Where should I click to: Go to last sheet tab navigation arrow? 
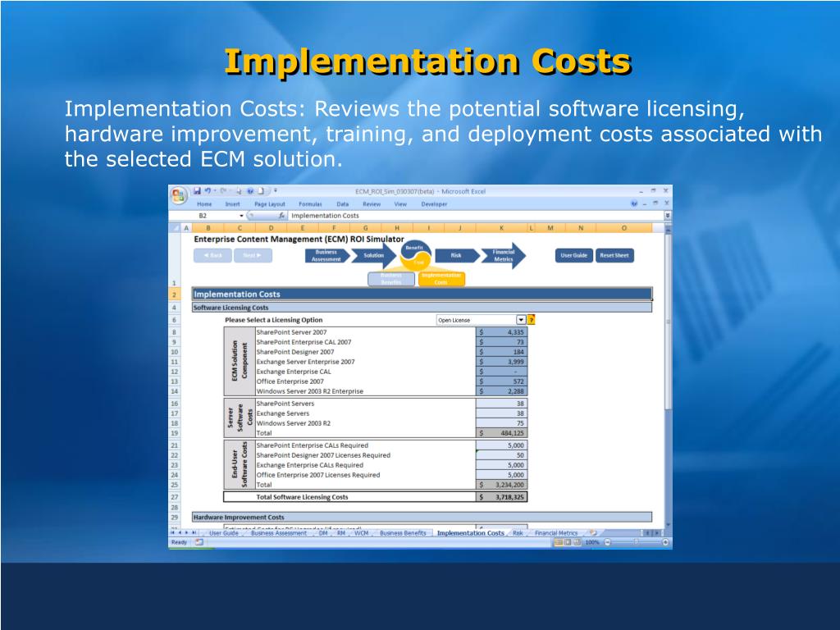coord(194,533)
